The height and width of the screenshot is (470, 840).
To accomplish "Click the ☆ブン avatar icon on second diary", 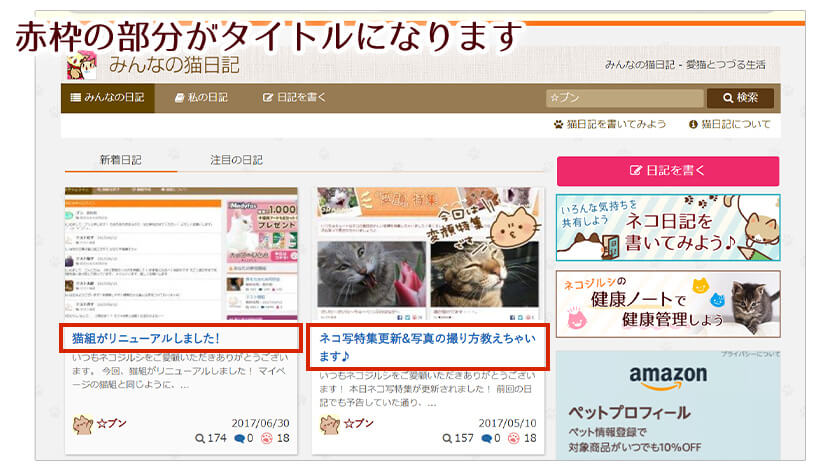I will click(329, 423).
